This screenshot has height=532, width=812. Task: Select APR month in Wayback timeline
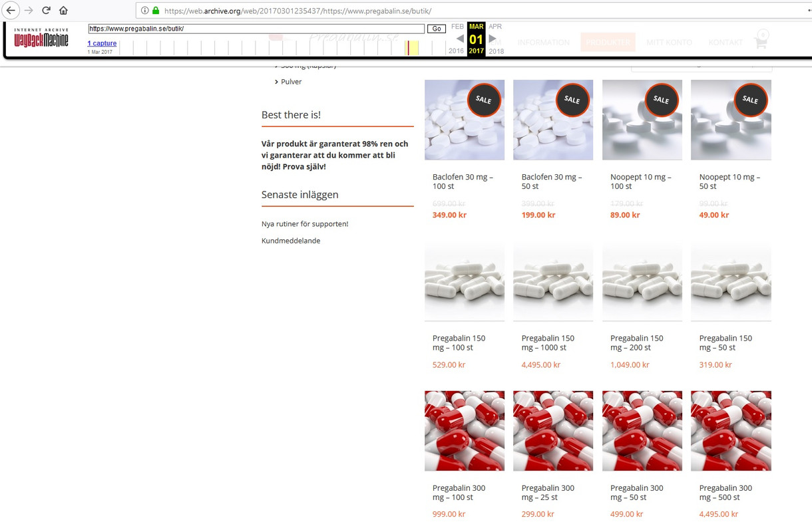tap(495, 27)
